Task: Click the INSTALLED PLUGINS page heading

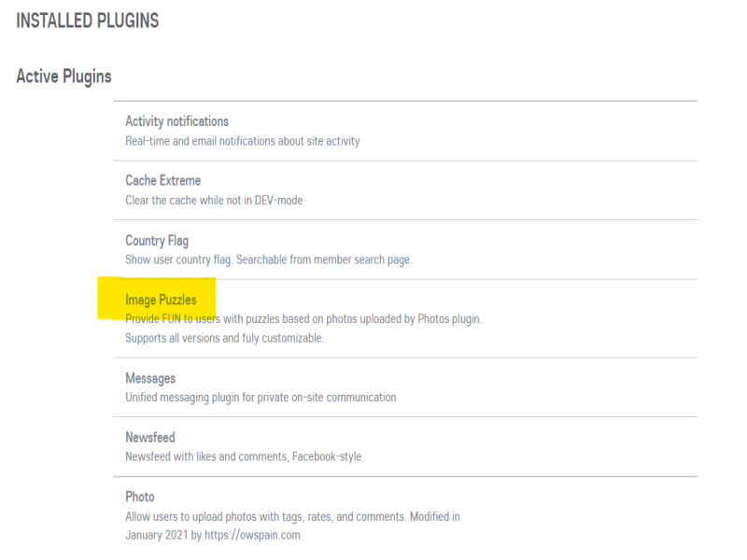Action: coord(88,21)
